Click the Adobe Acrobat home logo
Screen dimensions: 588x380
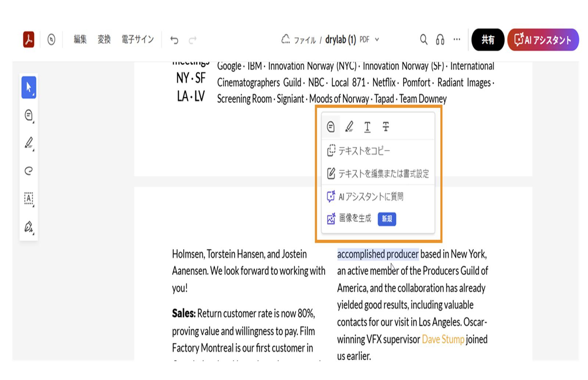29,39
